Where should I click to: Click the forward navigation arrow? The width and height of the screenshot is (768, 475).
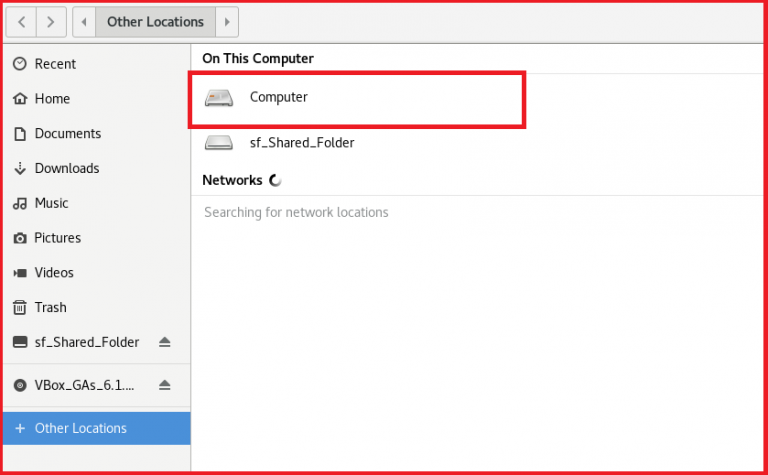coord(52,20)
